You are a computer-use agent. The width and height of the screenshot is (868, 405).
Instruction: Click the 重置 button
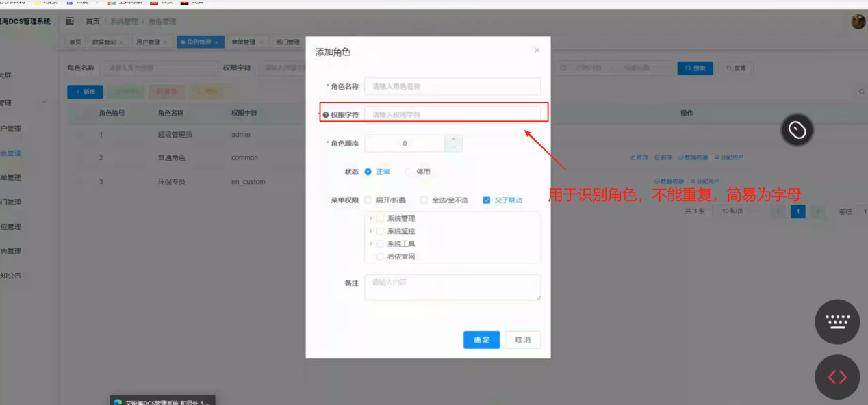[x=736, y=68]
